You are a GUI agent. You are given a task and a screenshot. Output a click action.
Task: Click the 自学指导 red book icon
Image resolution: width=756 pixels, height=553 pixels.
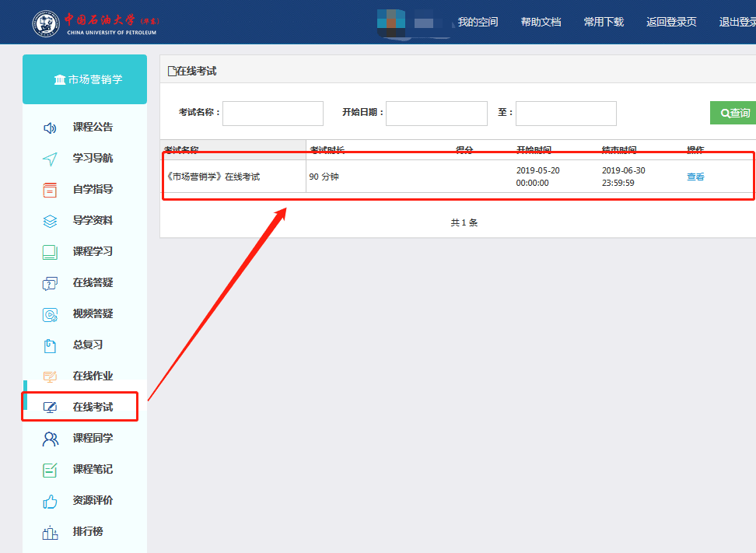[50, 190]
